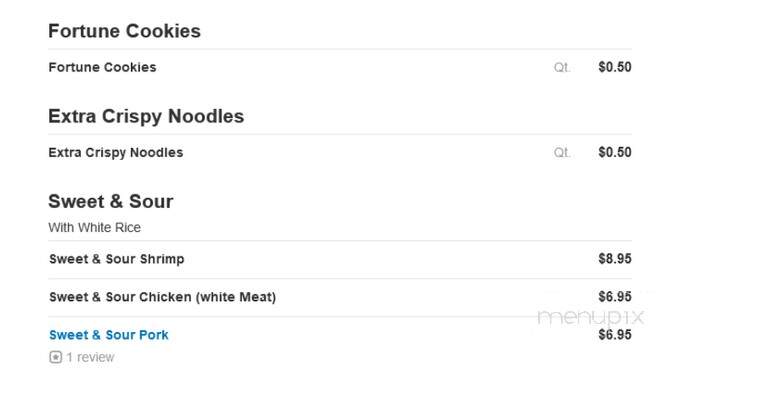Open the Sweet & Sour Pork link
This screenshot has height=400, width=770.
pos(109,335)
